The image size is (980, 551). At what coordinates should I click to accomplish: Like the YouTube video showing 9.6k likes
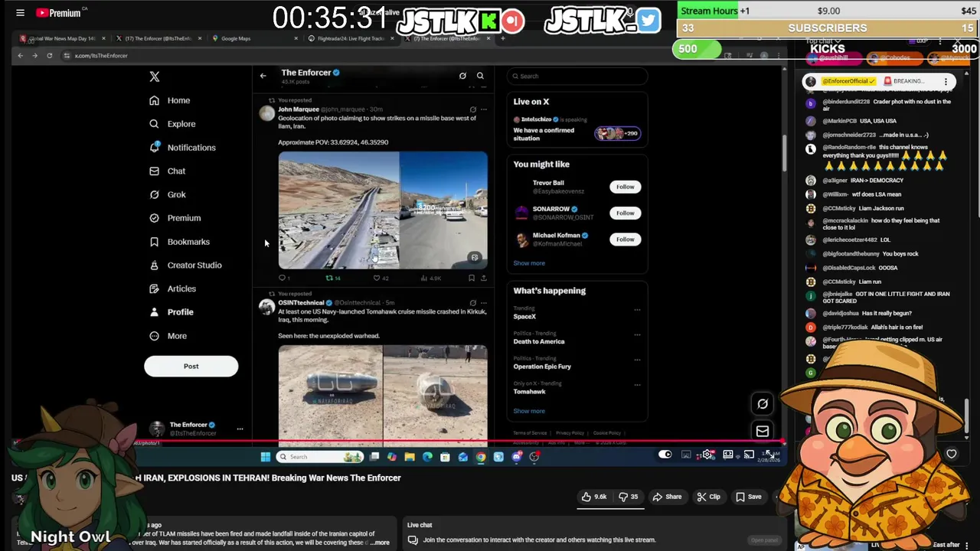click(x=594, y=497)
